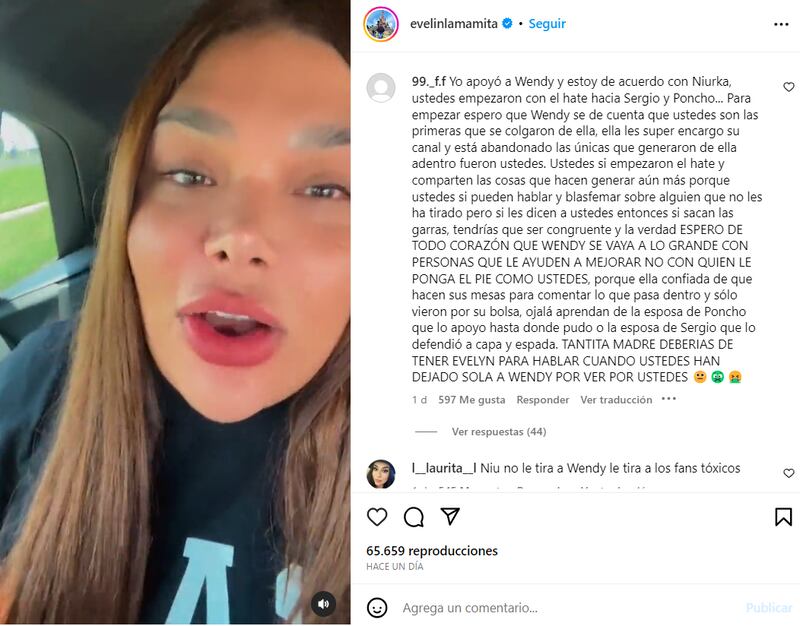Open comment options three dots

(668, 399)
